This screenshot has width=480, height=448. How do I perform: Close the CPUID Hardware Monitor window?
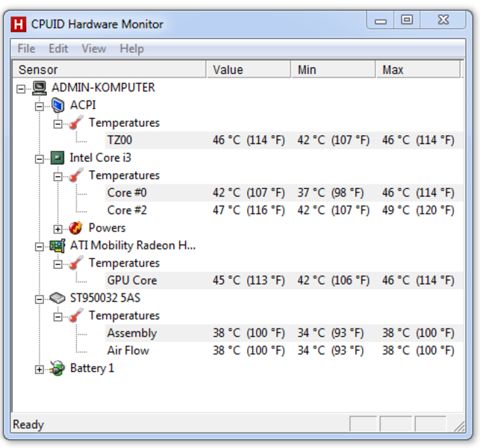(443, 20)
